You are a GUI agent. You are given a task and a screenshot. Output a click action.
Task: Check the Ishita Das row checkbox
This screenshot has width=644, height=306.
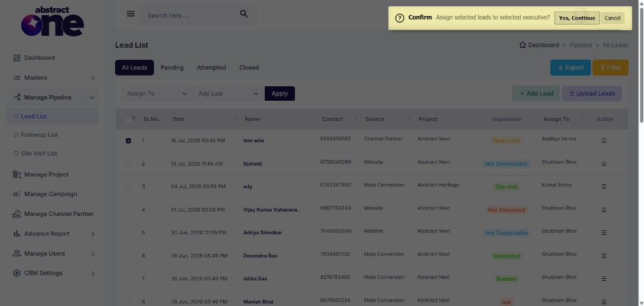128,279
